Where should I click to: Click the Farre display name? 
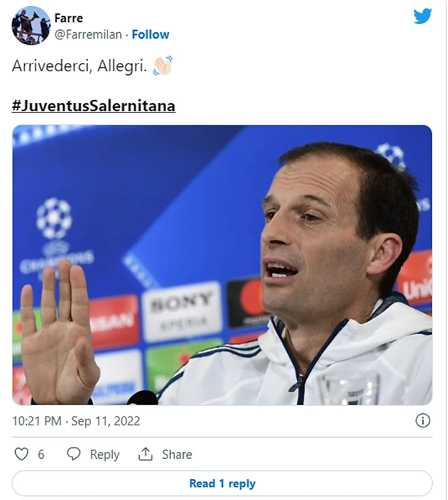tap(69, 18)
